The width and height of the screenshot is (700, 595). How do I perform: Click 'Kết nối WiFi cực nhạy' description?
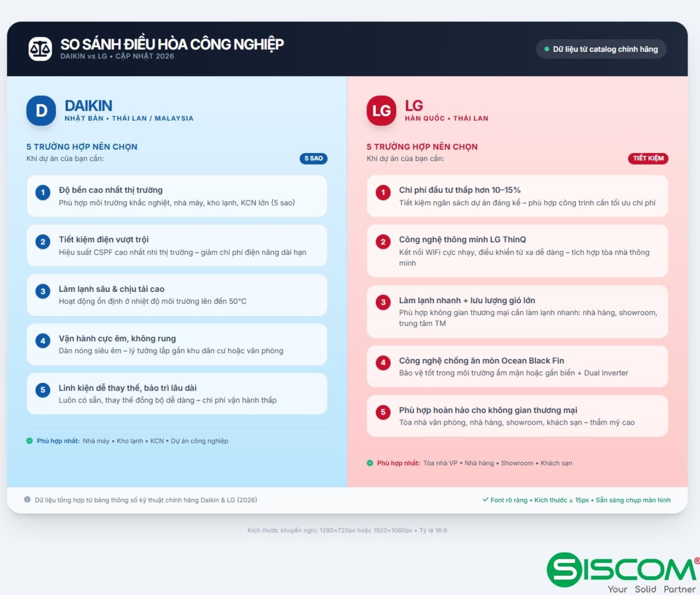click(524, 258)
